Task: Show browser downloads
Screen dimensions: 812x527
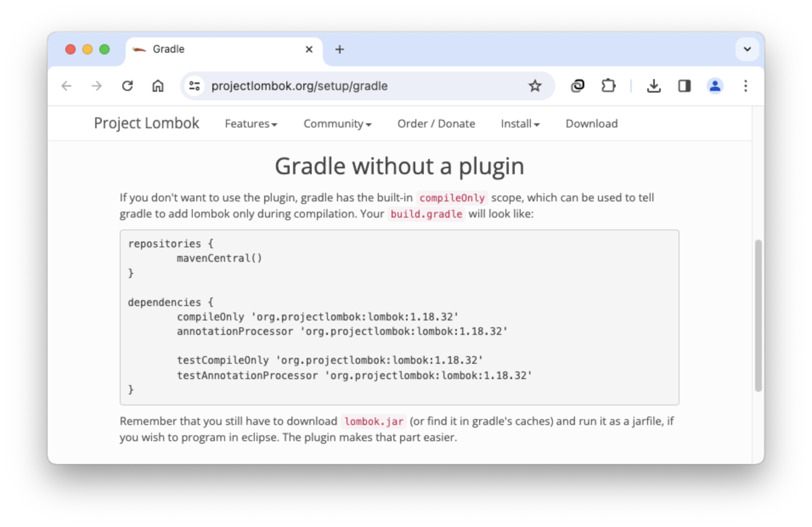Action: tap(654, 86)
